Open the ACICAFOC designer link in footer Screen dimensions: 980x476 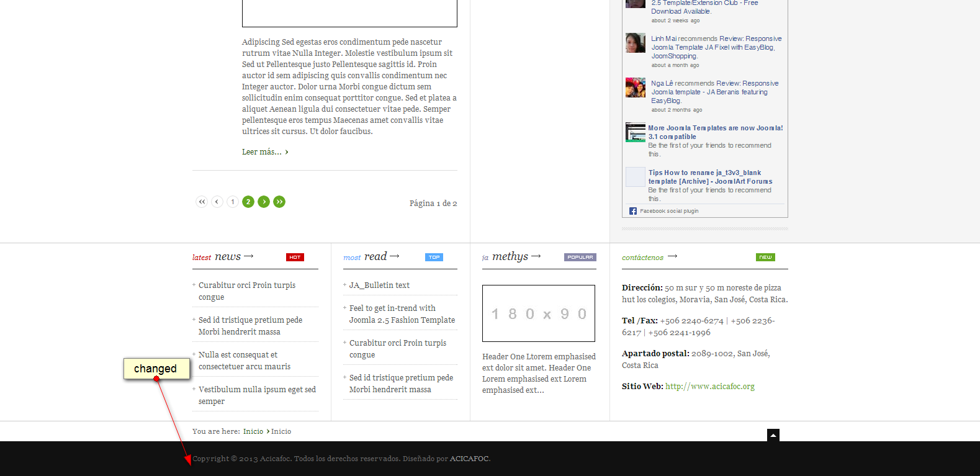469,459
